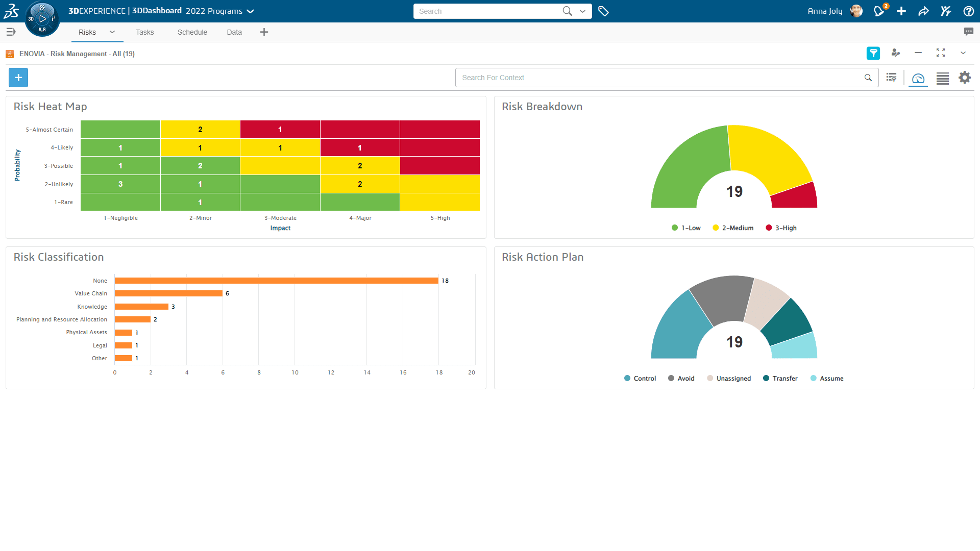The image size is (980, 551).
Task: Select the Schedule tab
Action: (192, 32)
